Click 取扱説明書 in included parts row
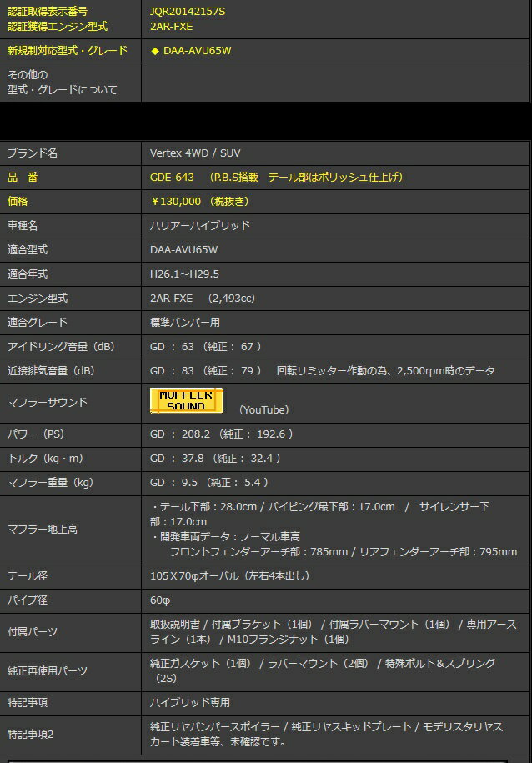The width and height of the screenshot is (532, 763). [175, 625]
